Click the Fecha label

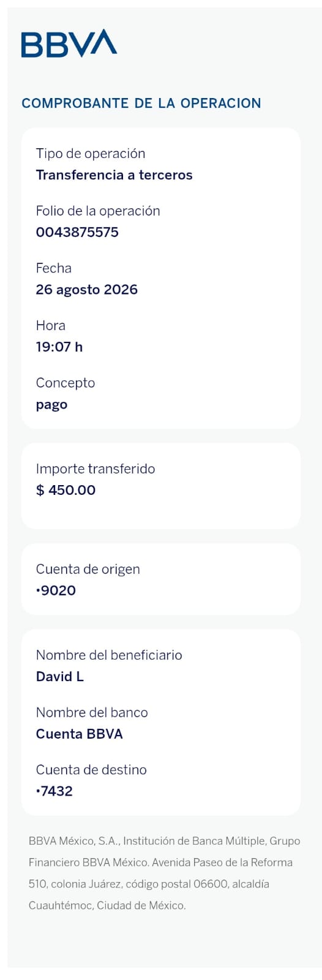click(54, 268)
